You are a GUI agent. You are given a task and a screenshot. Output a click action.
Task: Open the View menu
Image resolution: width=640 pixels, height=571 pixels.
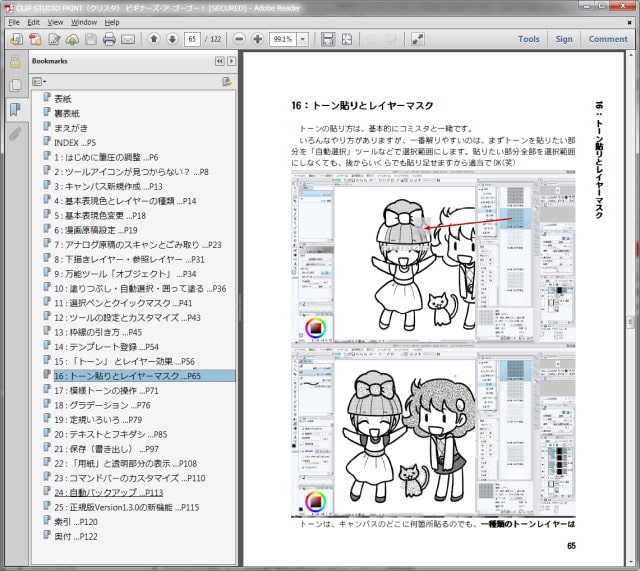coord(55,21)
